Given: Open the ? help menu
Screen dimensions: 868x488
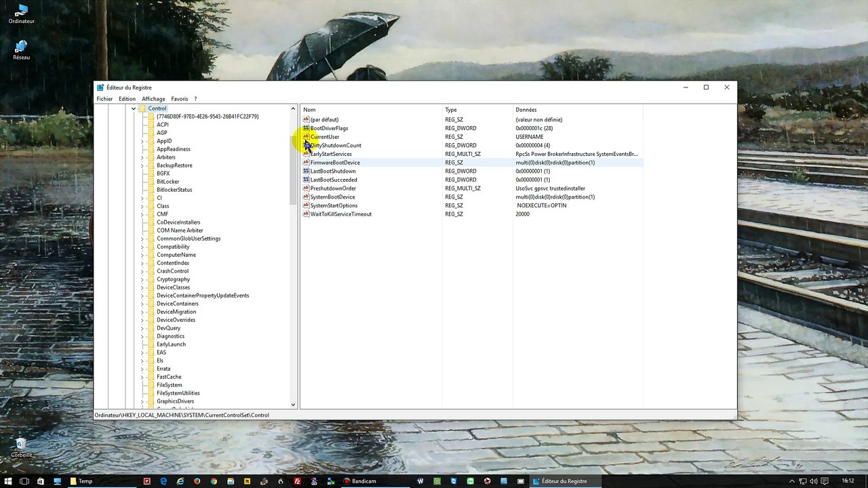Looking at the screenshot, I should click(x=195, y=99).
